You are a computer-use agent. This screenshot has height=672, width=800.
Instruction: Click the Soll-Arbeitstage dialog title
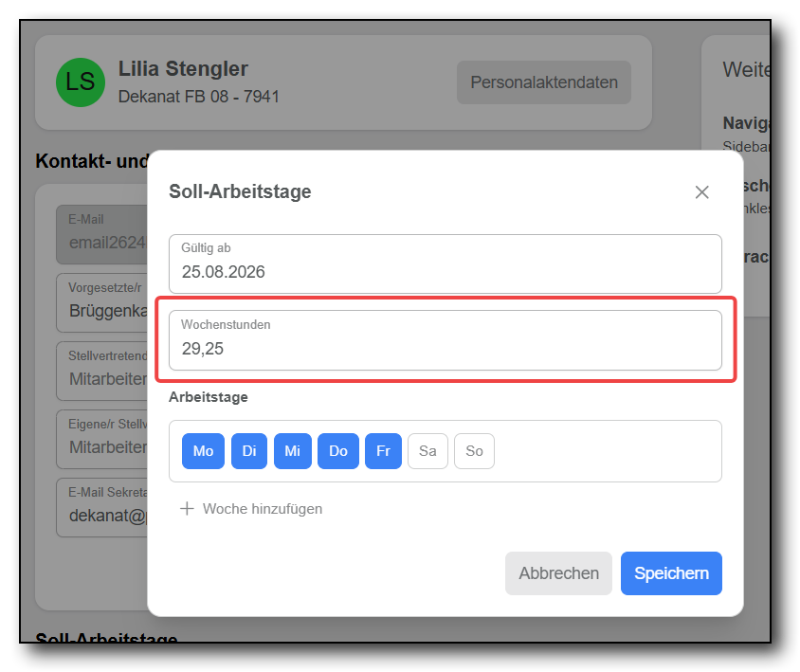tap(240, 191)
